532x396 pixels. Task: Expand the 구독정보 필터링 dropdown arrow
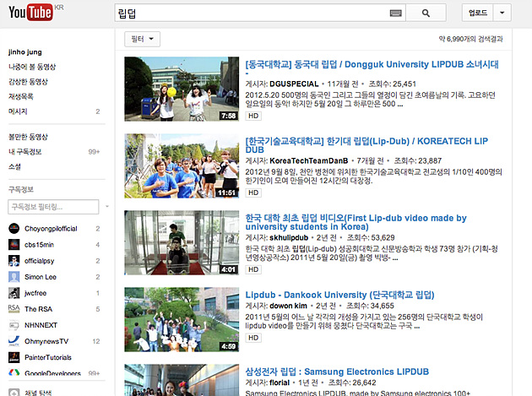[104, 206]
